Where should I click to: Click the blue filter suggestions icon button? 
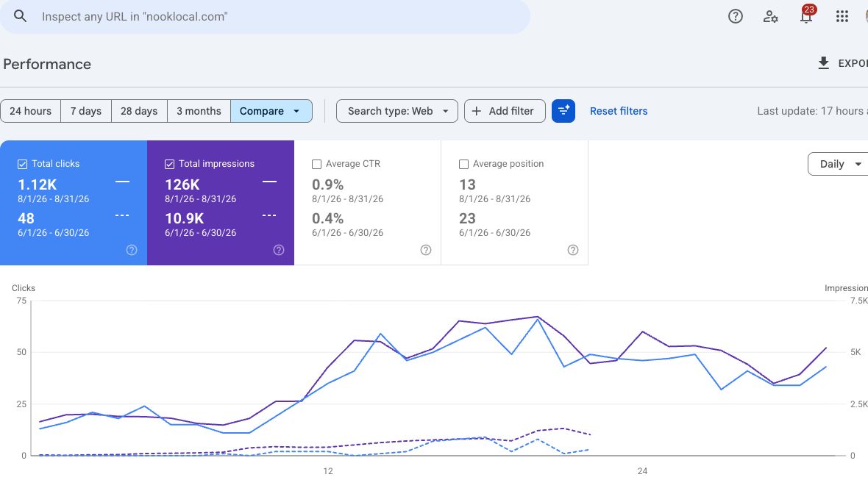[563, 111]
